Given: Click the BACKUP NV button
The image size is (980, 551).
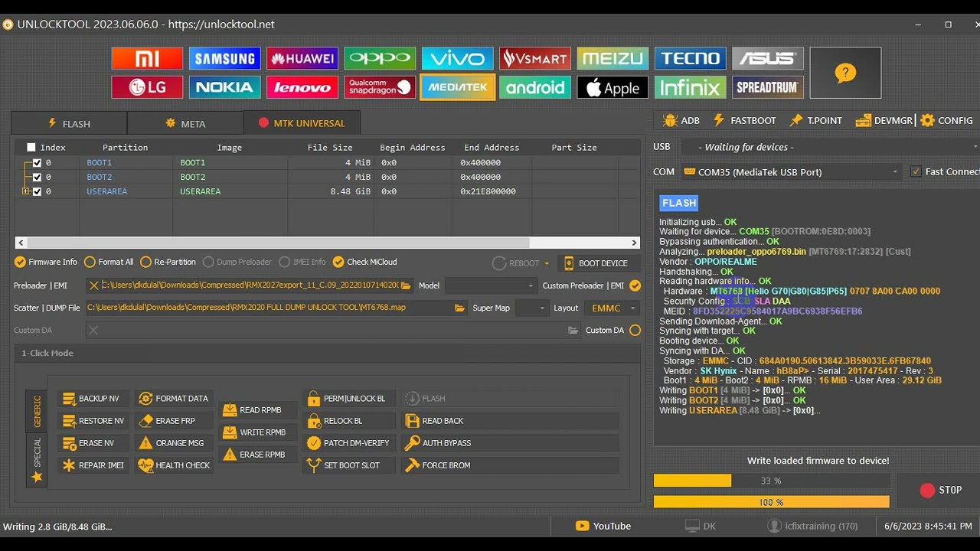Looking at the screenshot, I should pos(93,399).
